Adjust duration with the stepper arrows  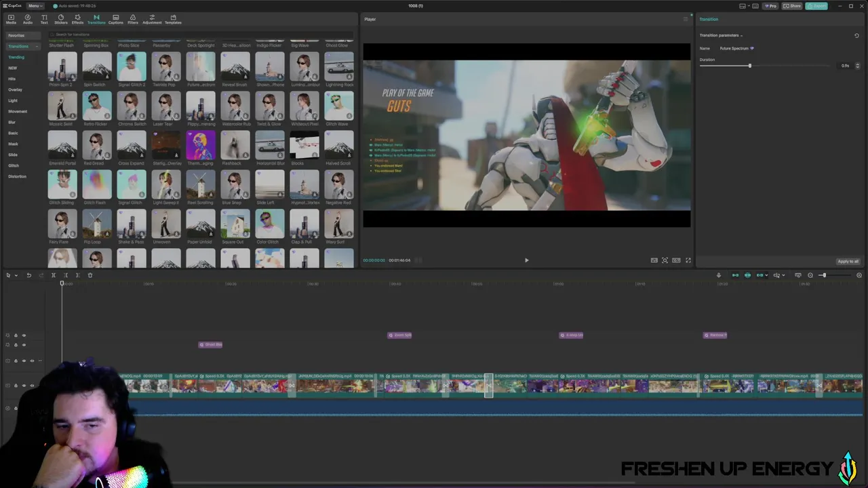tap(857, 66)
